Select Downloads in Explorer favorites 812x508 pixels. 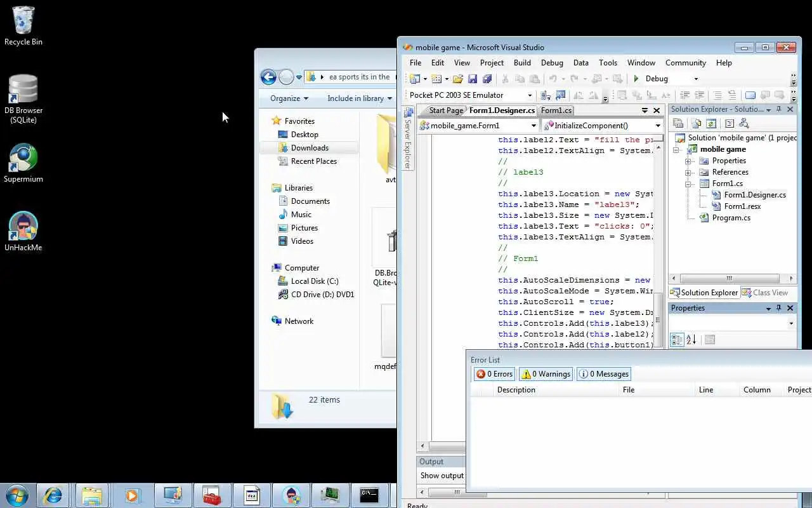point(310,148)
